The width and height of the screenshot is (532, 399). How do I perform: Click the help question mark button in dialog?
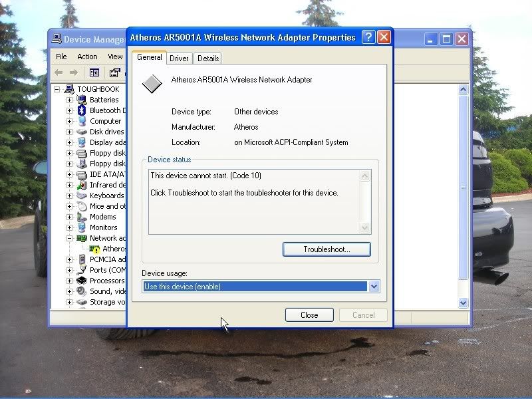pyautogui.click(x=368, y=37)
